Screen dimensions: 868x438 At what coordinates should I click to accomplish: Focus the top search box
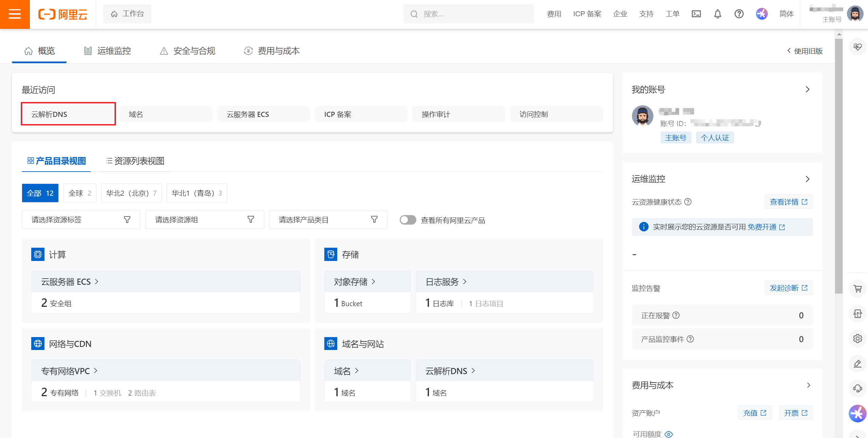pyautogui.click(x=469, y=14)
